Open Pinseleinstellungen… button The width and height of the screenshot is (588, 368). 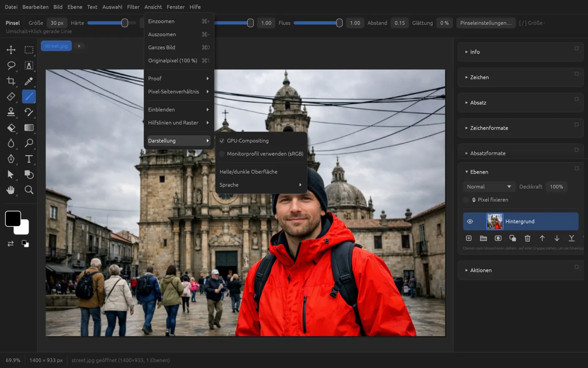(485, 23)
